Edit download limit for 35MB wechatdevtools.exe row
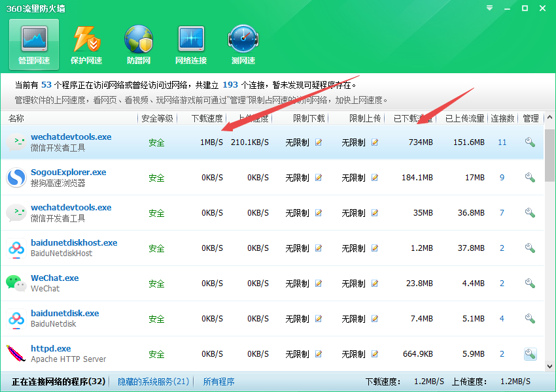This screenshot has height=392, width=556. point(319,213)
